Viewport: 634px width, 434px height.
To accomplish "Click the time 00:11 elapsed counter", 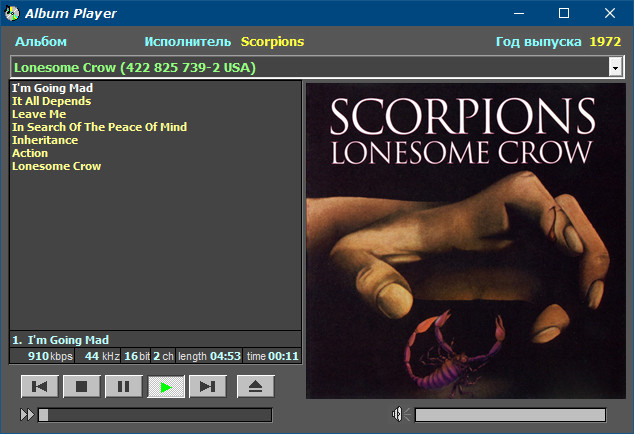I will tap(272, 356).
